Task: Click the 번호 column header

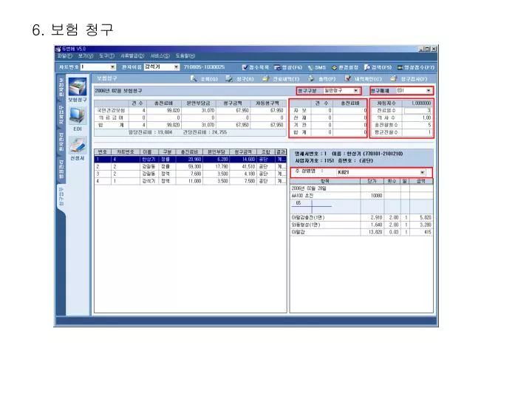Action: click(103, 152)
